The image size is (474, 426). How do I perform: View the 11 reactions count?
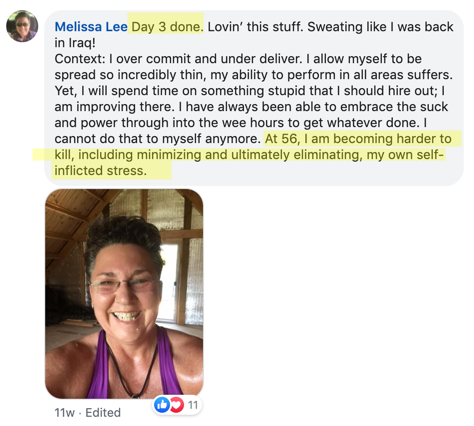[193, 405]
